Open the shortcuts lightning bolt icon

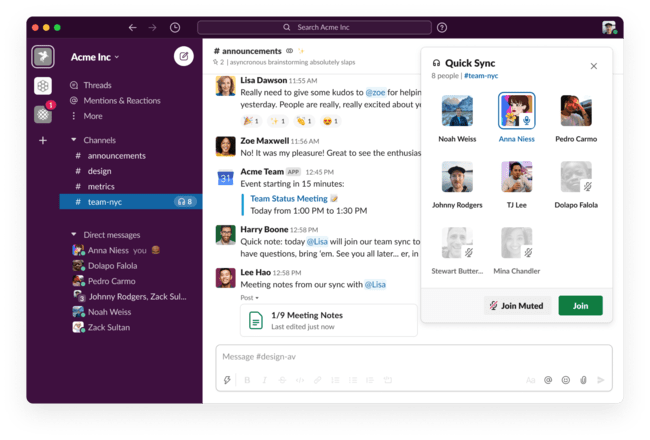227,380
